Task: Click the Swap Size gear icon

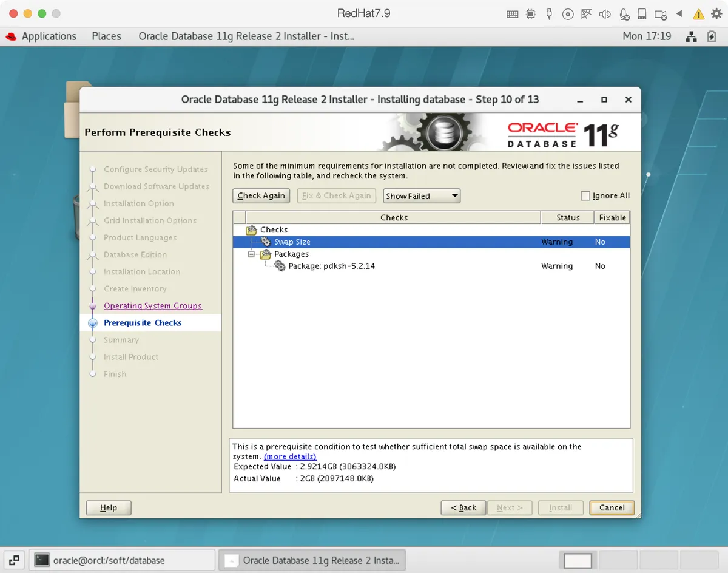Action: click(265, 242)
